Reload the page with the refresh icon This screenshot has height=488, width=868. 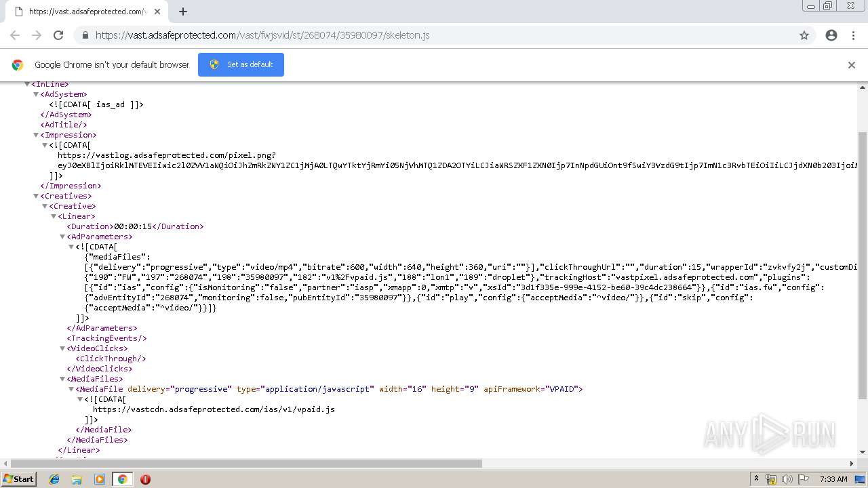58,35
